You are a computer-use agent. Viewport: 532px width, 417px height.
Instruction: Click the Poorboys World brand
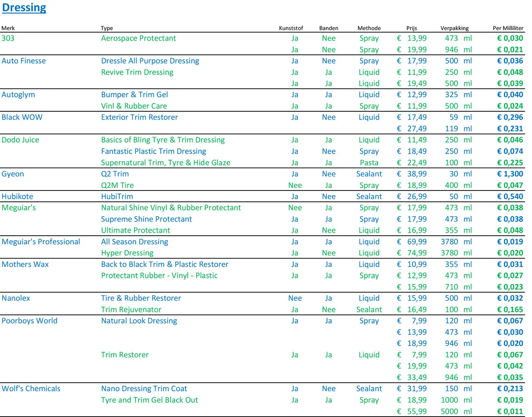pyautogui.click(x=30, y=321)
